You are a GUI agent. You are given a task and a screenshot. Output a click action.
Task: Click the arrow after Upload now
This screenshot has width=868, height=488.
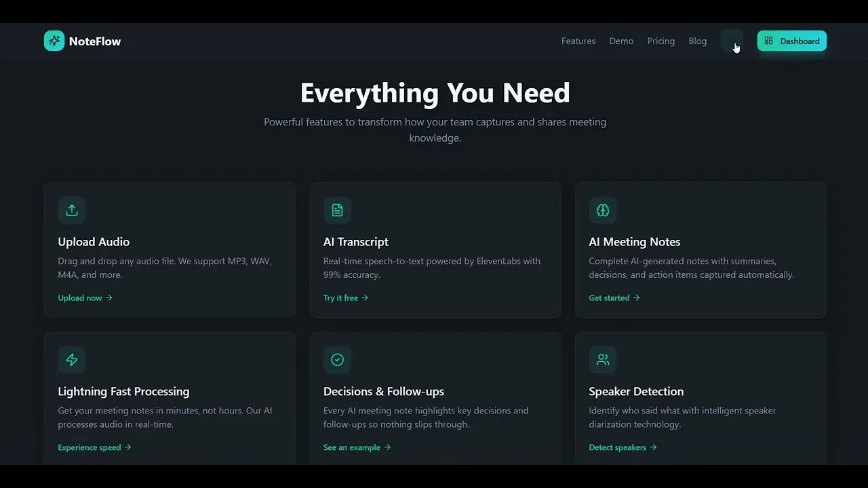(109, 298)
